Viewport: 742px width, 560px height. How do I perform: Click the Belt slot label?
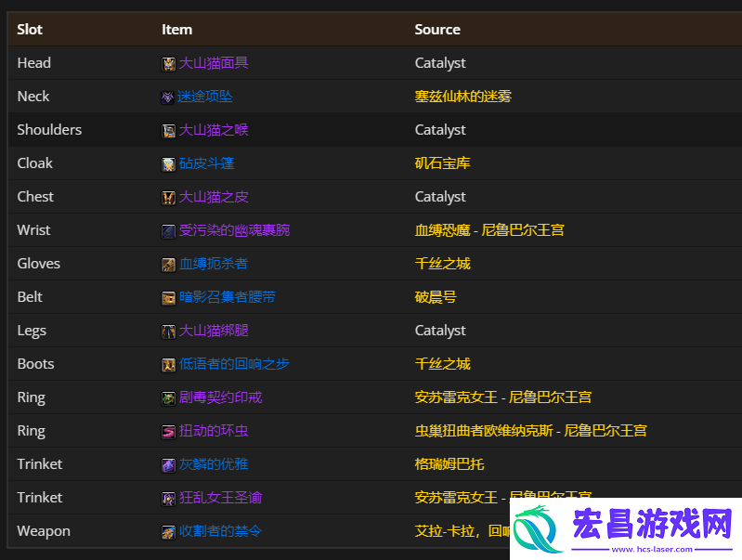tap(30, 297)
